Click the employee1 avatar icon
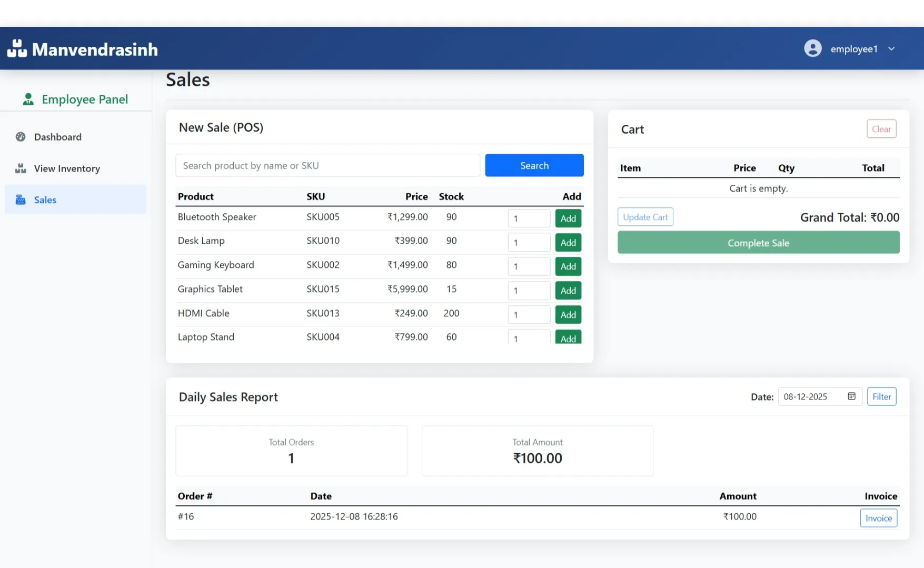The height and width of the screenshot is (568, 924). (x=813, y=48)
